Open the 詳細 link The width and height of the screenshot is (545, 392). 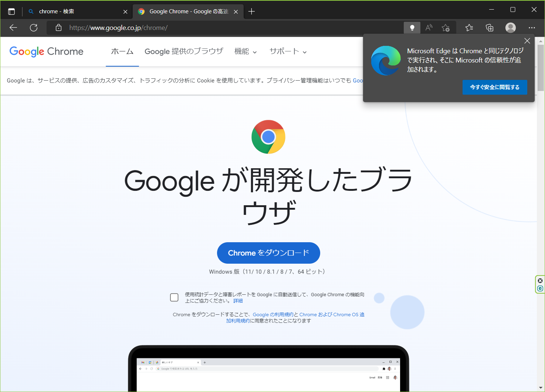click(x=238, y=301)
